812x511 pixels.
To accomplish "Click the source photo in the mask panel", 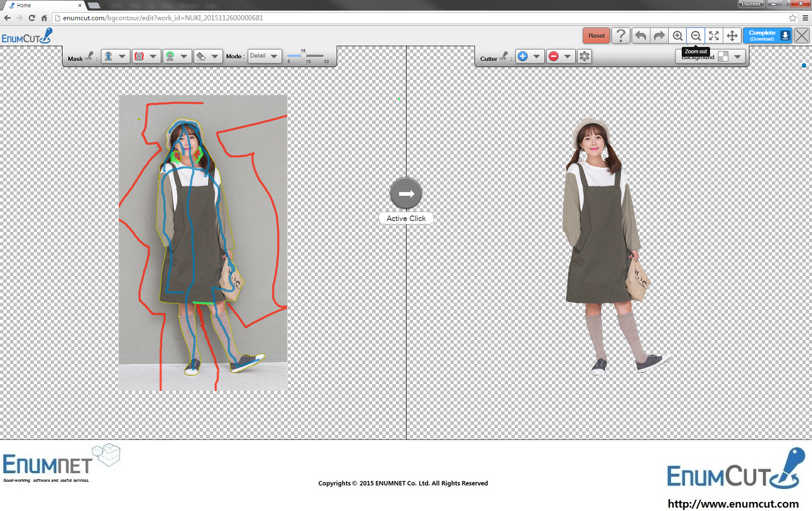I will click(203, 243).
